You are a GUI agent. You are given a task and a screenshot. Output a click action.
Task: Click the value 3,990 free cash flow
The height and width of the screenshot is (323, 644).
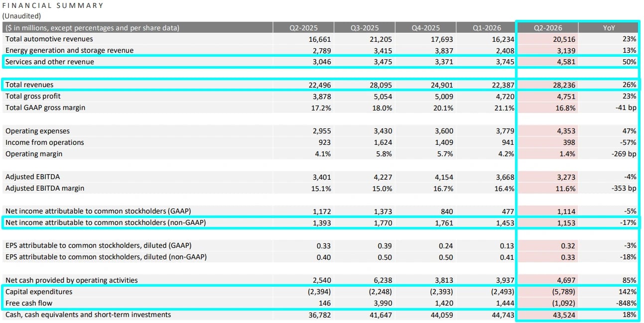383,303
